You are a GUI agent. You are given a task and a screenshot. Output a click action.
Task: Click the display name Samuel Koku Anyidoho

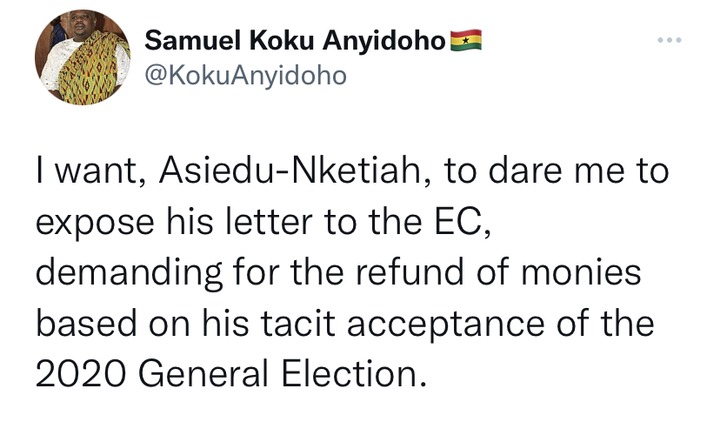click(297, 42)
